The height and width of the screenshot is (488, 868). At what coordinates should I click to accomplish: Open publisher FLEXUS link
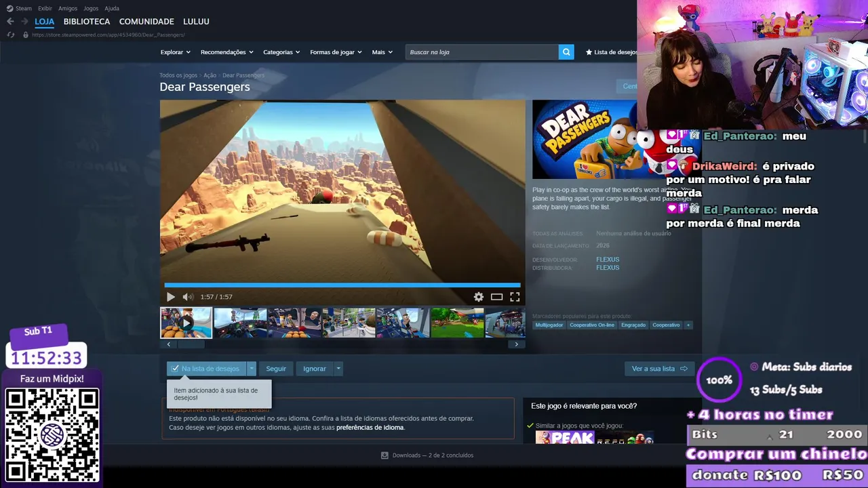(x=608, y=268)
